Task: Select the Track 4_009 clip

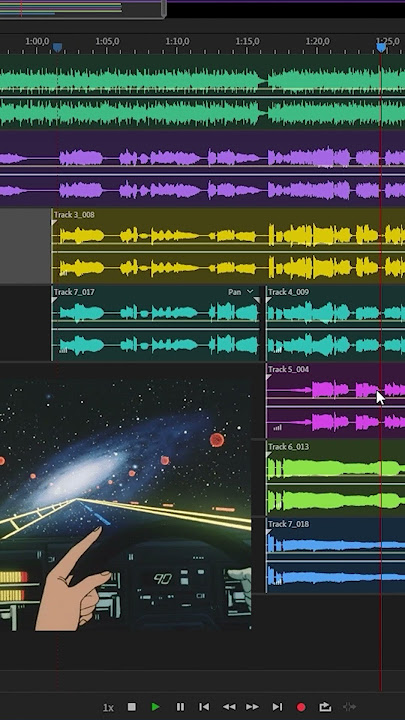Action: pyautogui.click(x=336, y=323)
